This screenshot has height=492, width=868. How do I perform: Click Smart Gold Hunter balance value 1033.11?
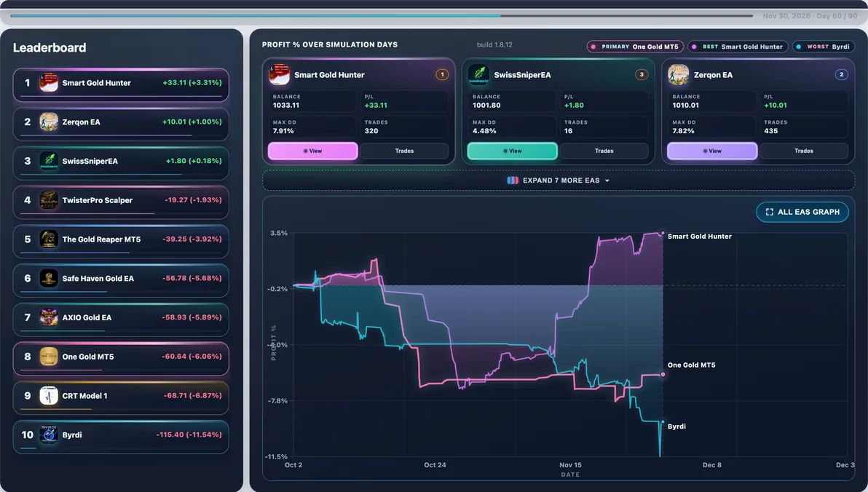click(285, 105)
